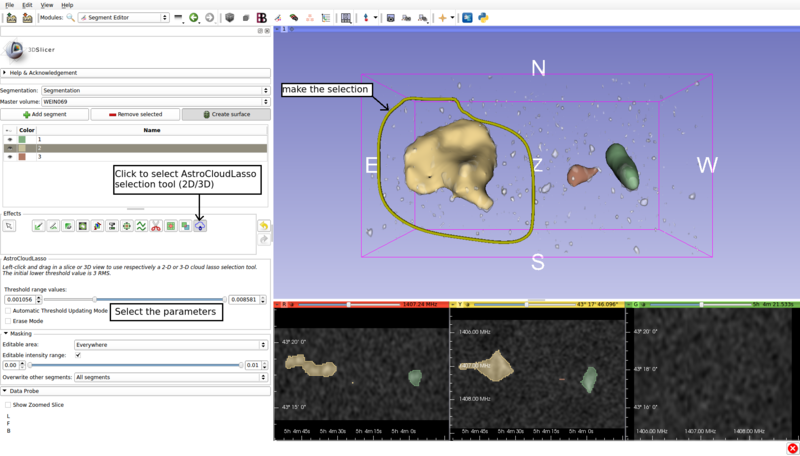This screenshot has height=456, width=800.
Task: Open the Editable area dropdown
Action: click(170, 345)
